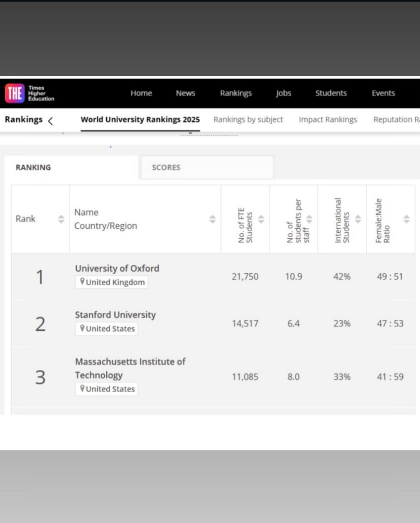Open the Events navigation item
The image size is (420, 523).
pyautogui.click(x=383, y=93)
